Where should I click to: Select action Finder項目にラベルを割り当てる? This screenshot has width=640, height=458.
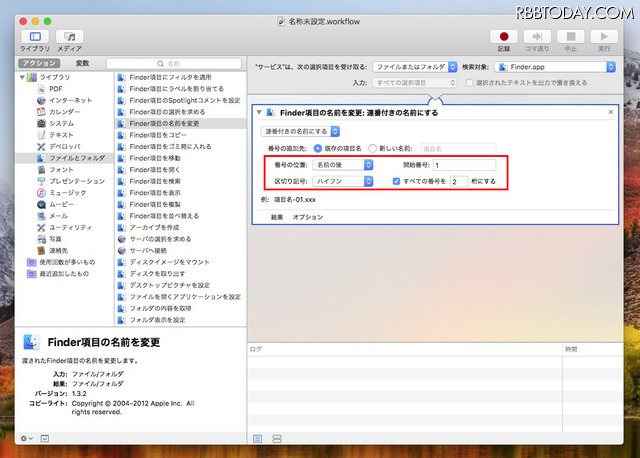(x=176, y=89)
